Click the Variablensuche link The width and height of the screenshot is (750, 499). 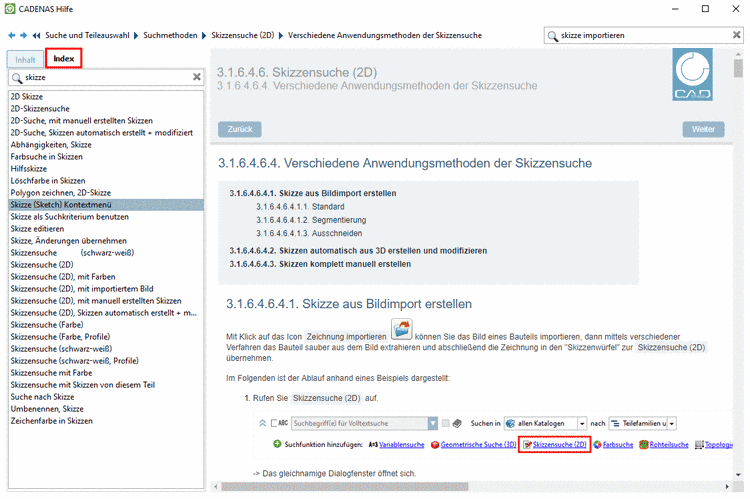coord(401,444)
